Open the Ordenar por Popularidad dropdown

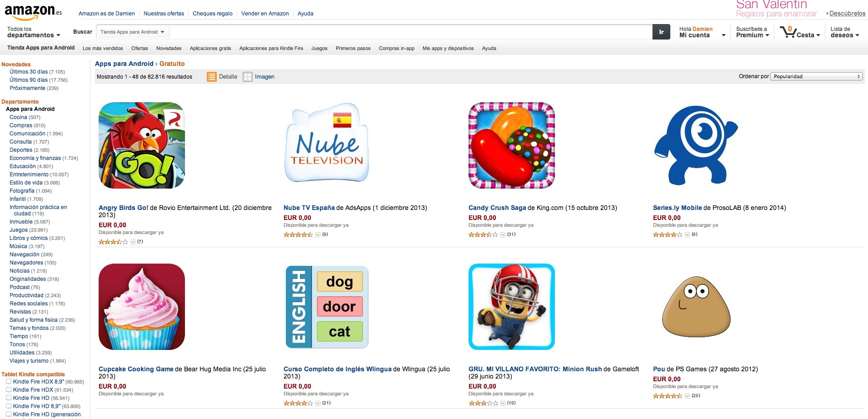(816, 76)
